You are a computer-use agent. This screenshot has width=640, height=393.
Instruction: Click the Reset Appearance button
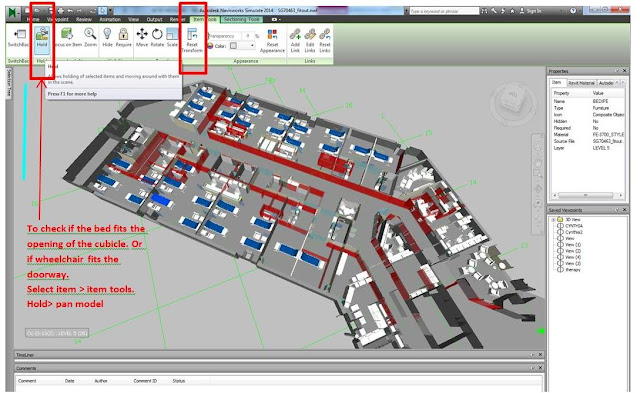click(x=272, y=40)
